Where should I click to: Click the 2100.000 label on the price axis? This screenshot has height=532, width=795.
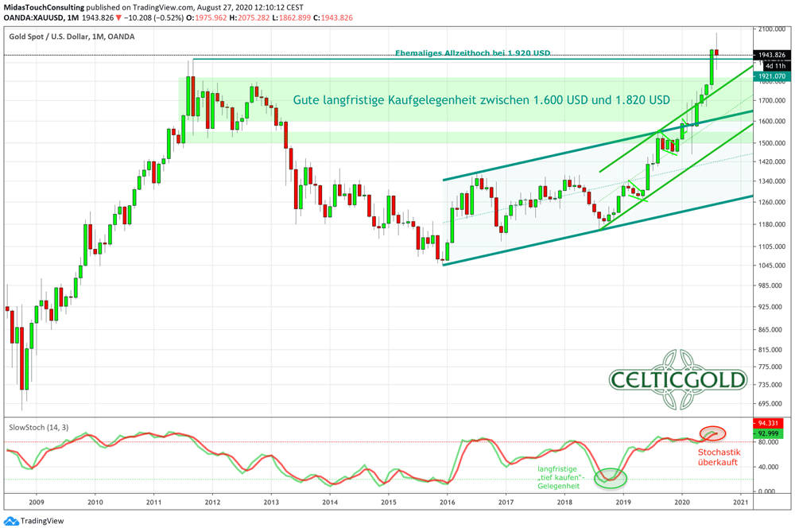click(771, 29)
